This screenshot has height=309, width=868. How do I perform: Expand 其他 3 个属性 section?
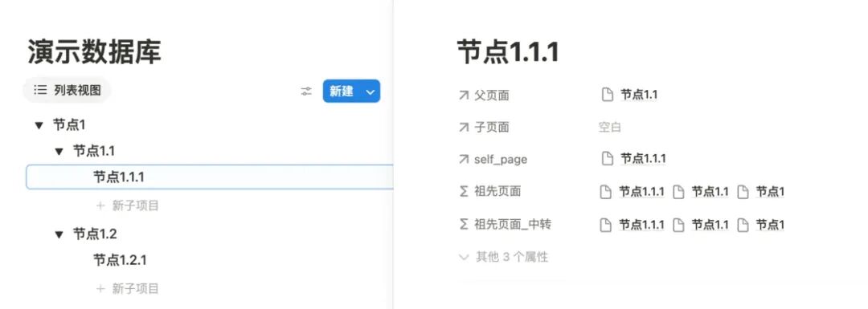(504, 257)
